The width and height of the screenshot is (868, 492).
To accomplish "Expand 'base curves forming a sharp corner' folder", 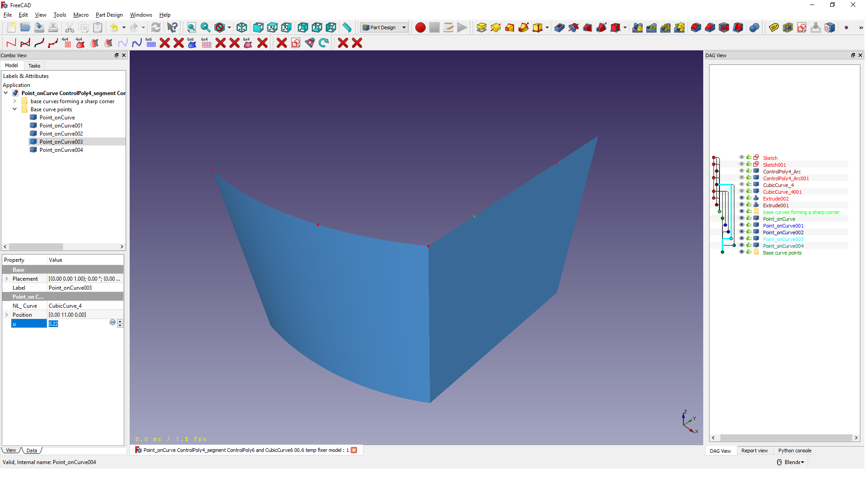I will (15, 101).
